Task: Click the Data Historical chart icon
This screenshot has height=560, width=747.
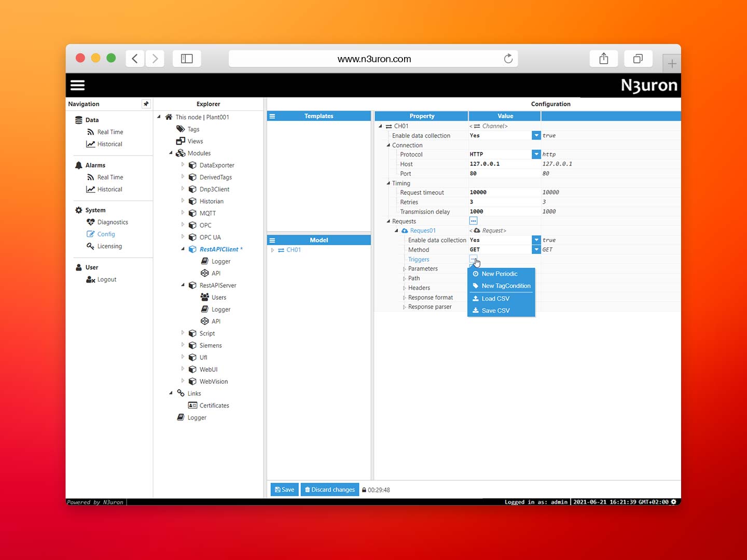Action: pyautogui.click(x=91, y=144)
